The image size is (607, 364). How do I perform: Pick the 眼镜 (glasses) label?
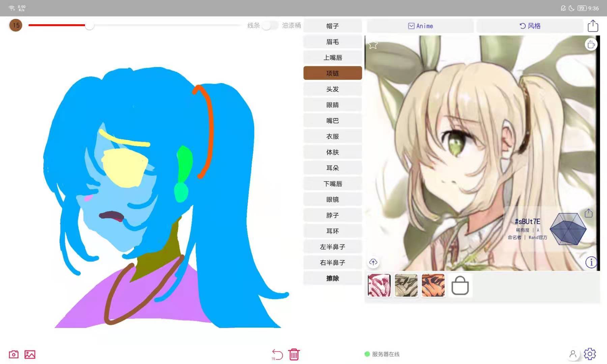[x=333, y=200]
